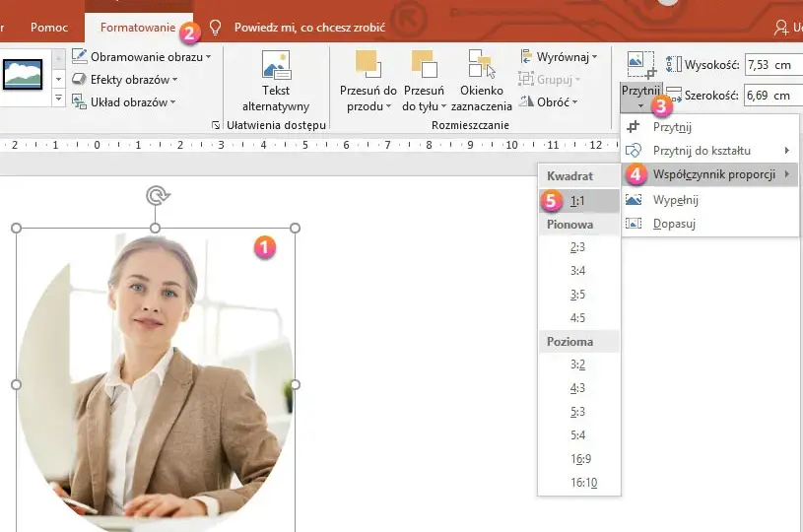Screen dimensions: 803x532
Task: Expand the picture styles gallery More arrow
Action: coord(58,98)
